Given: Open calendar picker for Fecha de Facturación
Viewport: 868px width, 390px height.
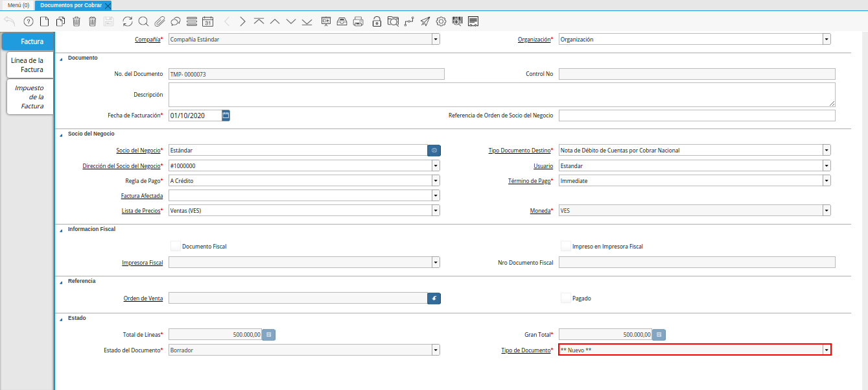Looking at the screenshot, I should [x=226, y=116].
